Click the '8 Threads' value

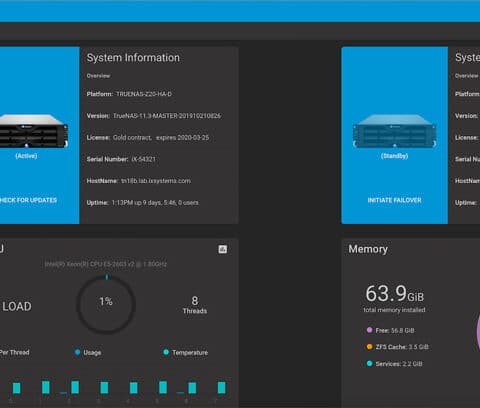point(195,305)
